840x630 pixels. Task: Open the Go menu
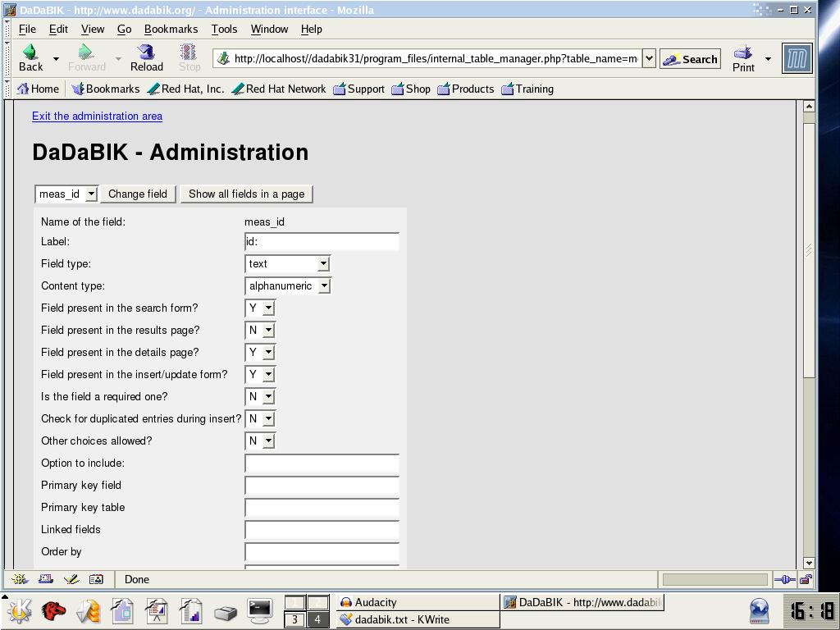(x=125, y=29)
